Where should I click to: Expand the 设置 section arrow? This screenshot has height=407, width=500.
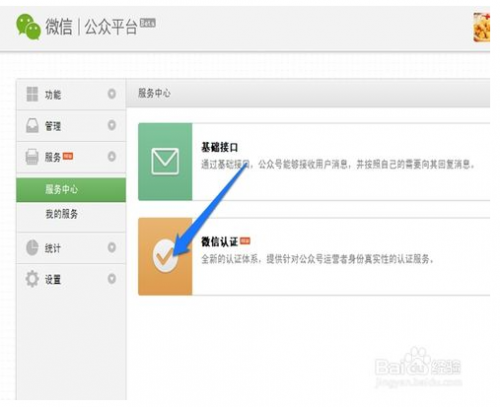pos(112,279)
